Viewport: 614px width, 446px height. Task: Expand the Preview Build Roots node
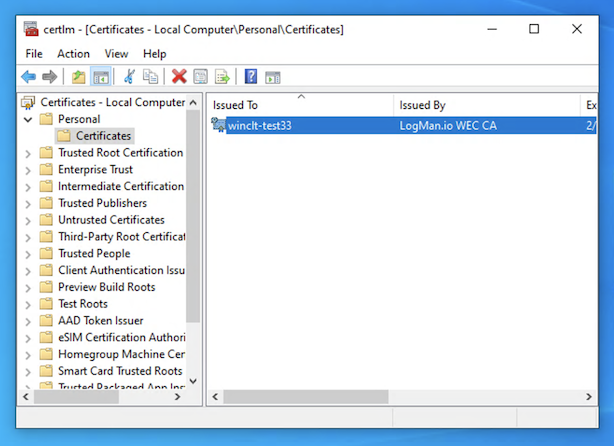28,288
